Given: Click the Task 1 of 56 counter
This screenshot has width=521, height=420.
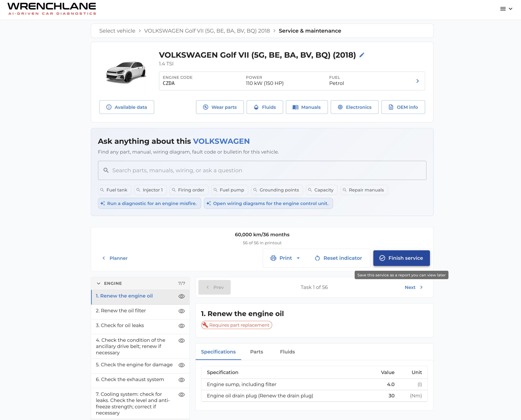Looking at the screenshot, I should (x=314, y=287).
